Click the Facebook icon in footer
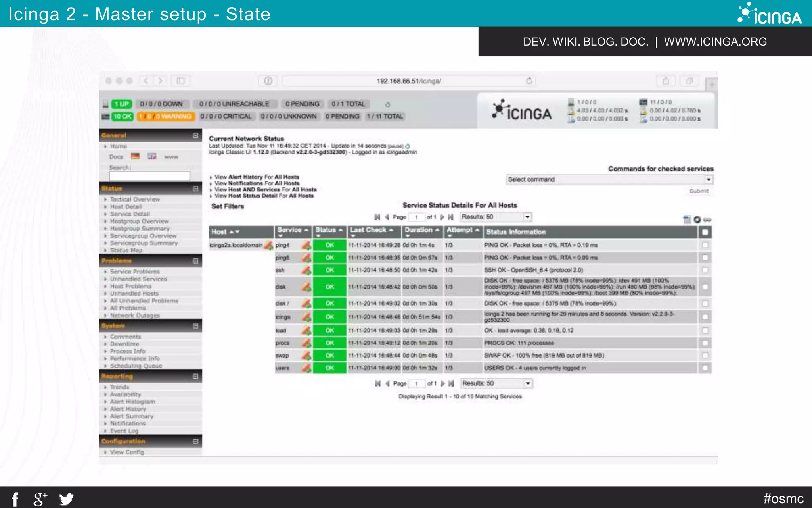 pos(15,499)
